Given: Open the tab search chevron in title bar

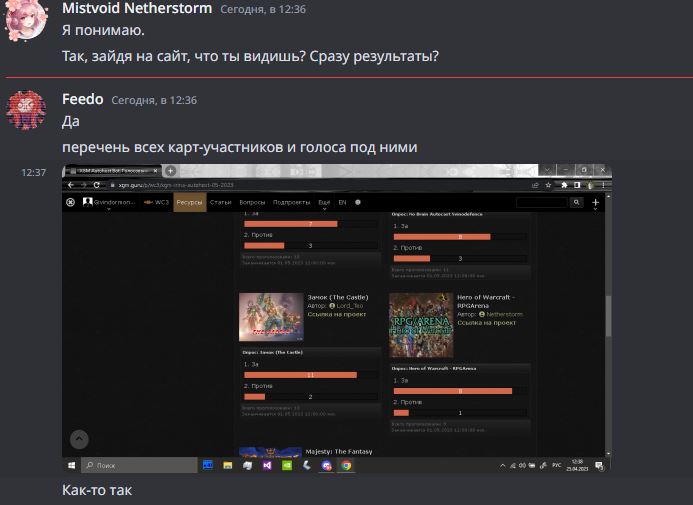Looking at the screenshot, I should pyautogui.click(x=547, y=170).
